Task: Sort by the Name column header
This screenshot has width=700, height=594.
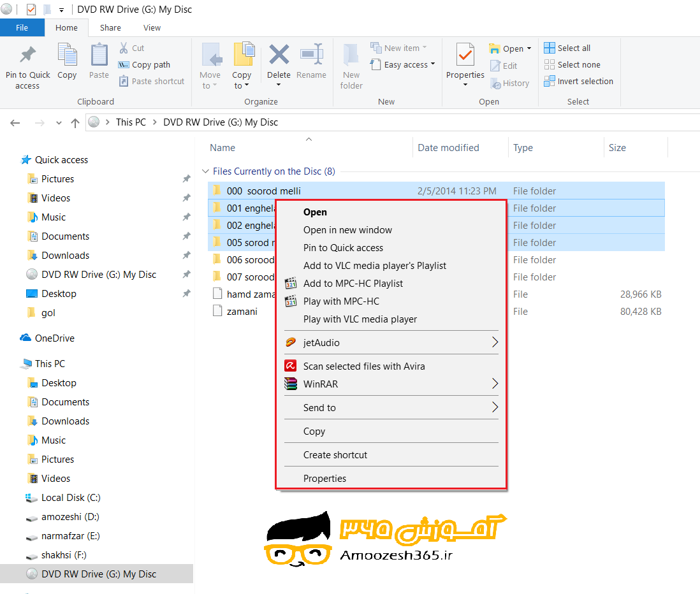Action: (x=222, y=148)
